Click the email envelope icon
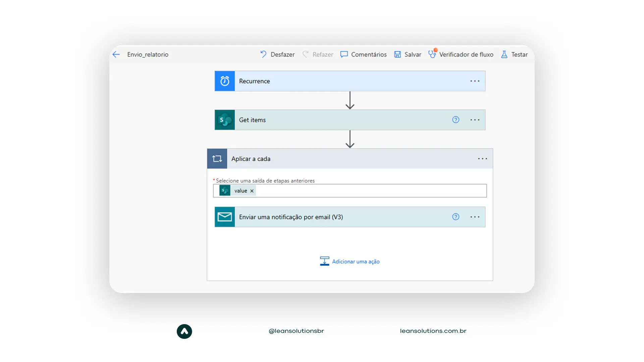The image size is (644, 362). pyautogui.click(x=225, y=217)
